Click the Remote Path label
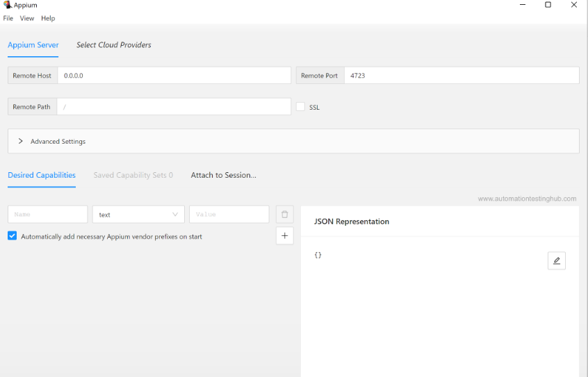Image resolution: width=588 pixels, height=377 pixels. click(x=31, y=107)
